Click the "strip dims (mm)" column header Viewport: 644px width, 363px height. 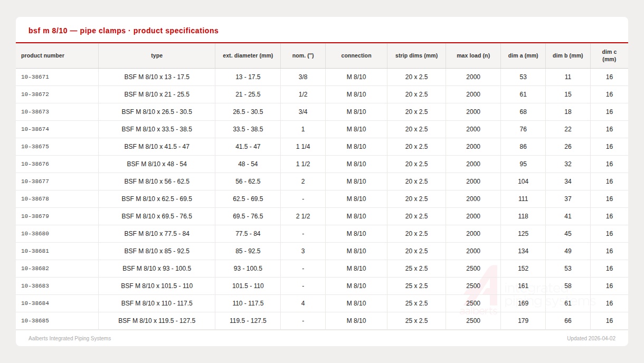(416, 55)
